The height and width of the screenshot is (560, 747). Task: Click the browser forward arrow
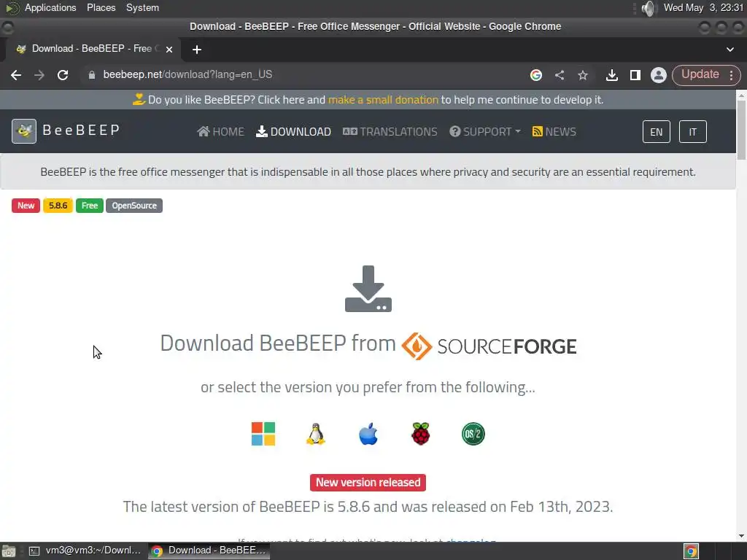pos(39,75)
